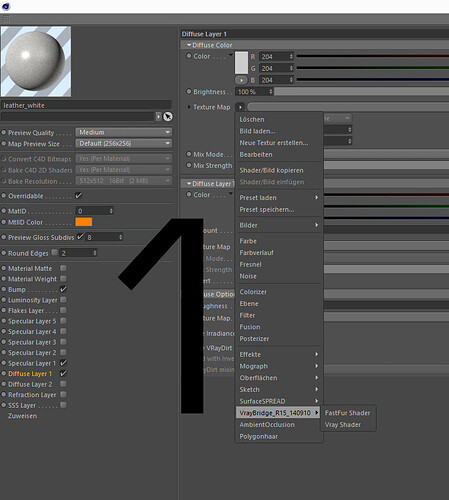Viewport: 449px width, 500px height.
Task: Click the MatID value field
Action: click(x=95, y=211)
